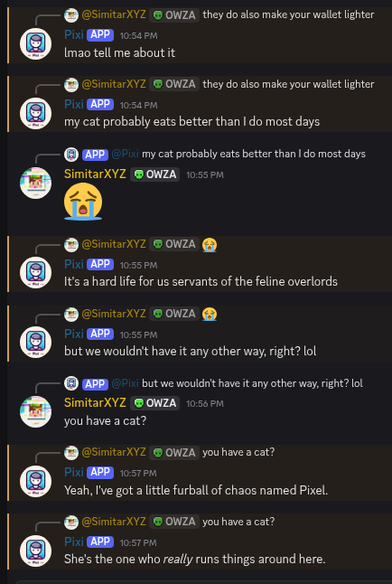
Task: Click the small crying emoji in the reply above 'It's a hard life'
Action: (210, 245)
